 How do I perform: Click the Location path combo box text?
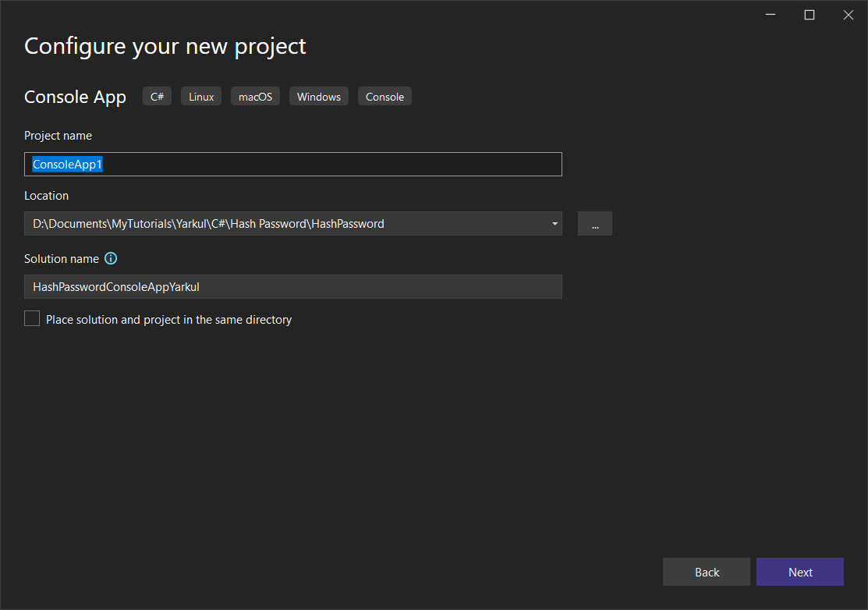tap(208, 224)
